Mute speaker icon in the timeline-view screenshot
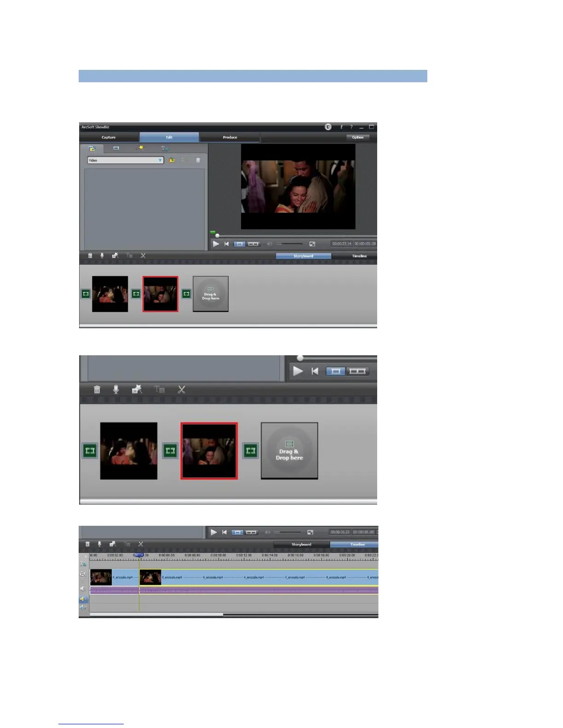This screenshot has width=563, height=728. coord(267,532)
